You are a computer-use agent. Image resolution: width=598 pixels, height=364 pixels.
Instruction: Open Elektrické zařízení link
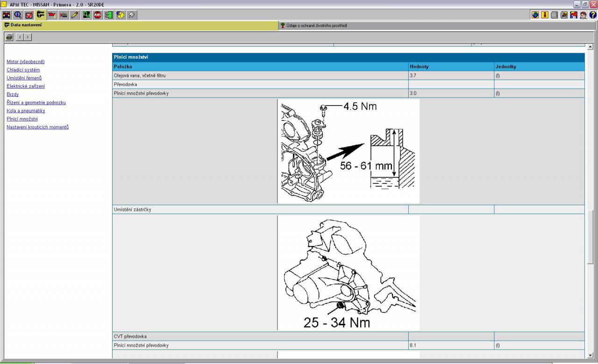(26, 86)
